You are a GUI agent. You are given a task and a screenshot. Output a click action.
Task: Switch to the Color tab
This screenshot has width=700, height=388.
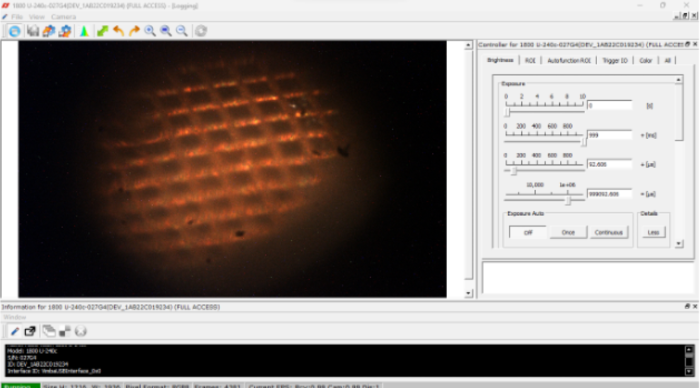click(x=646, y=60)
